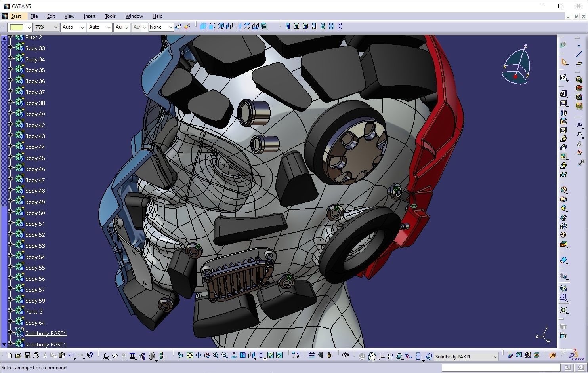This screenshot has height=373, width=588.
Task: Open the 75% transparency dropdown
Action: click(x=55, y=27)
